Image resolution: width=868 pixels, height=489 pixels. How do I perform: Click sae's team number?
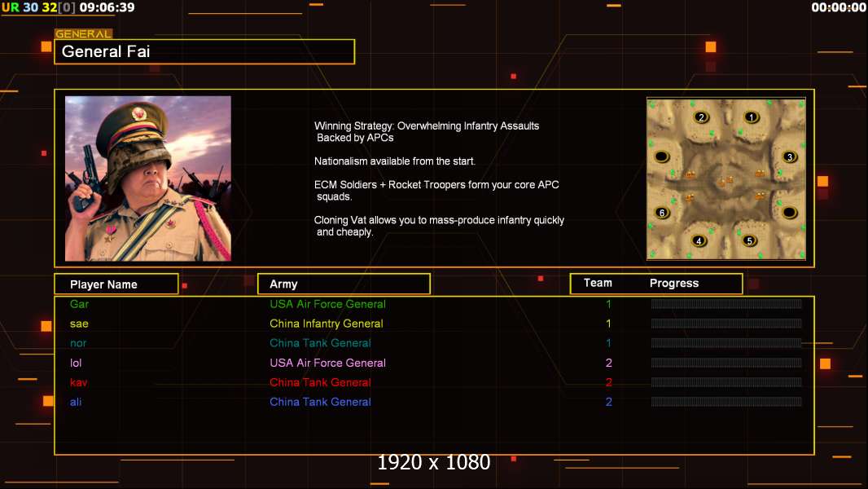click(608, 324)
